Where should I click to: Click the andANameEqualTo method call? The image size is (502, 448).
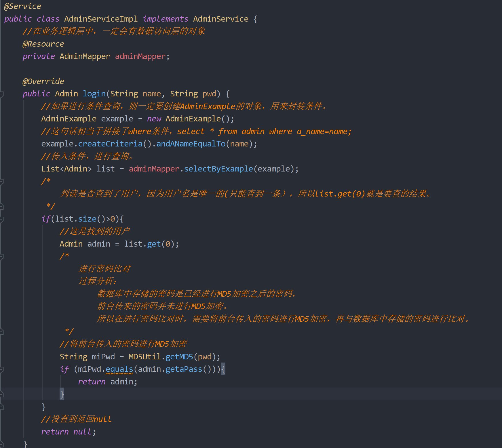191,144
